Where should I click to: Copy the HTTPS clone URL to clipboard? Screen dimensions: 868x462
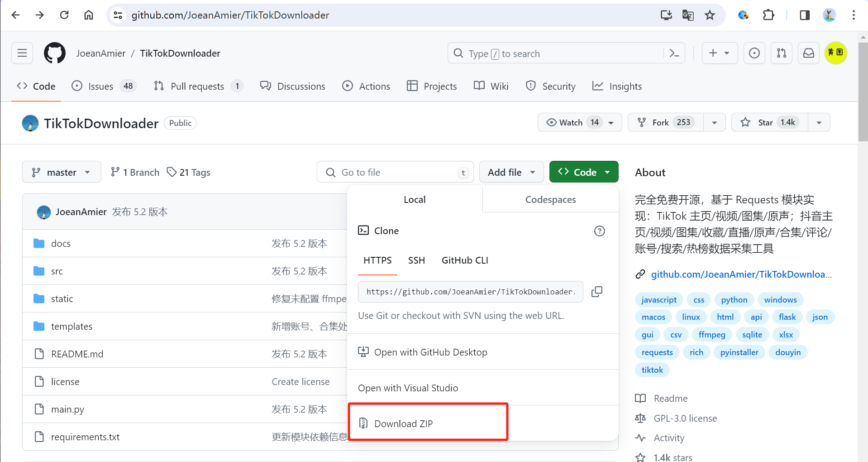point(597,292)
